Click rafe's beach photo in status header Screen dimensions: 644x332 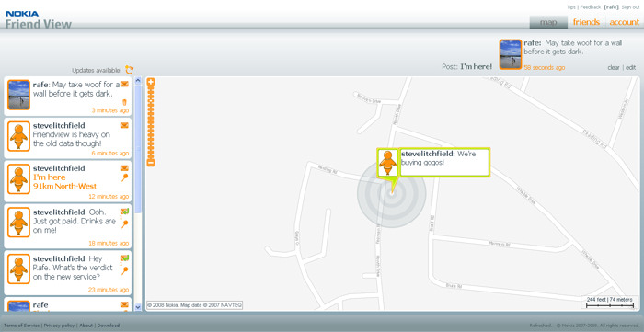pyautogui.click(x=511, y=54)
